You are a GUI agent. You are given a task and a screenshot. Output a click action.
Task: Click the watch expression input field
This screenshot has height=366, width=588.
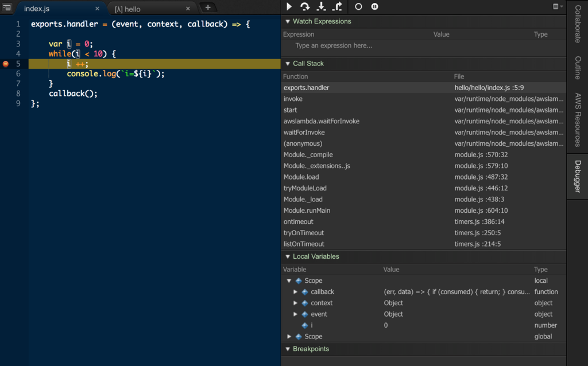click(x=424, y=46)
